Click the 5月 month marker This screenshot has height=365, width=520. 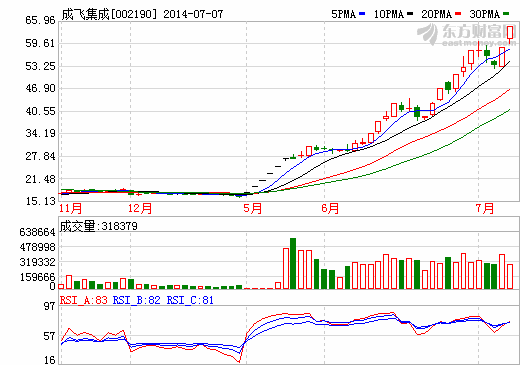pos(253,208)
